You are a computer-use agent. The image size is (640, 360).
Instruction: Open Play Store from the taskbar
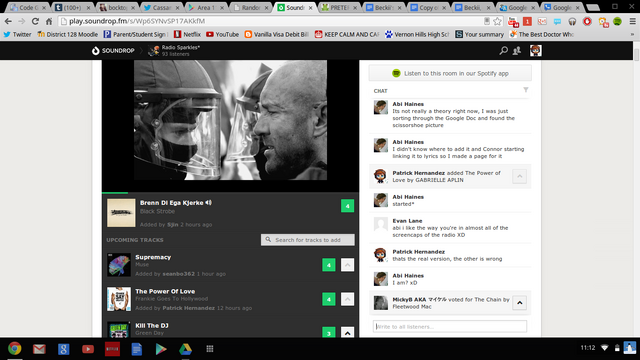tap(161, 349)
